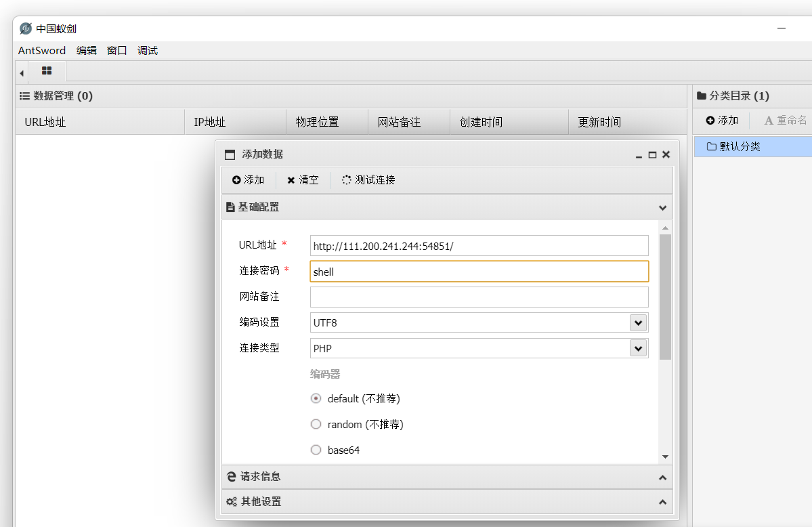Image resolution: width=812 pixels, height=527 pixels.
Task: Select the default (不推荐) encoder radio
Action: click(x=316, y=398)
